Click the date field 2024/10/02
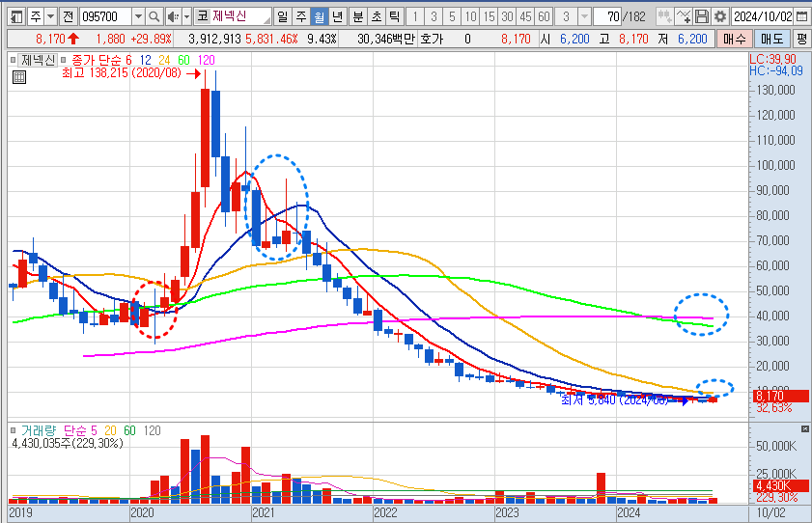 [x=763, y=16]
